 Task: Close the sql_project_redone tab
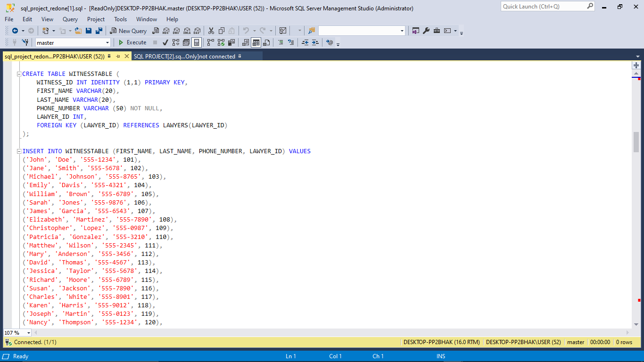click(x=126, y=56)
